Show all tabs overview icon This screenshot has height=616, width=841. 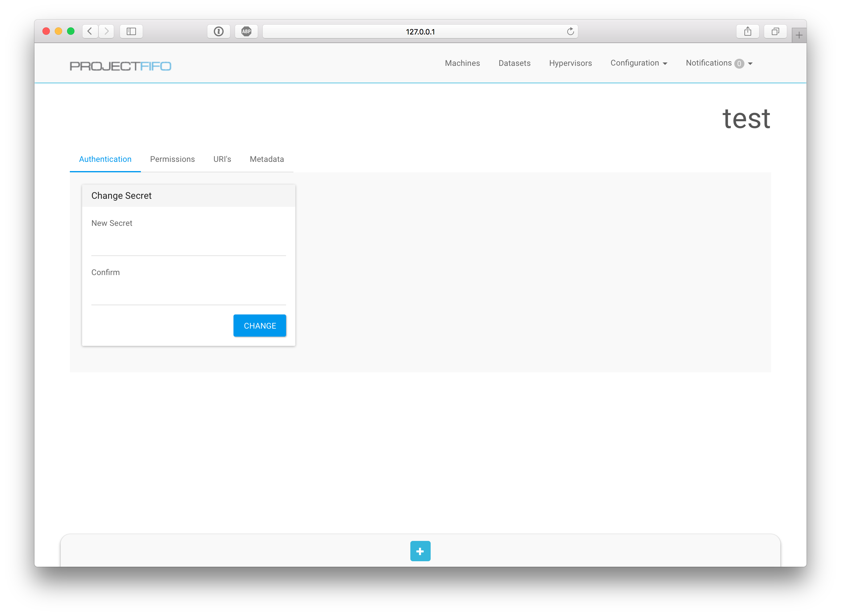tap(775, 31)
